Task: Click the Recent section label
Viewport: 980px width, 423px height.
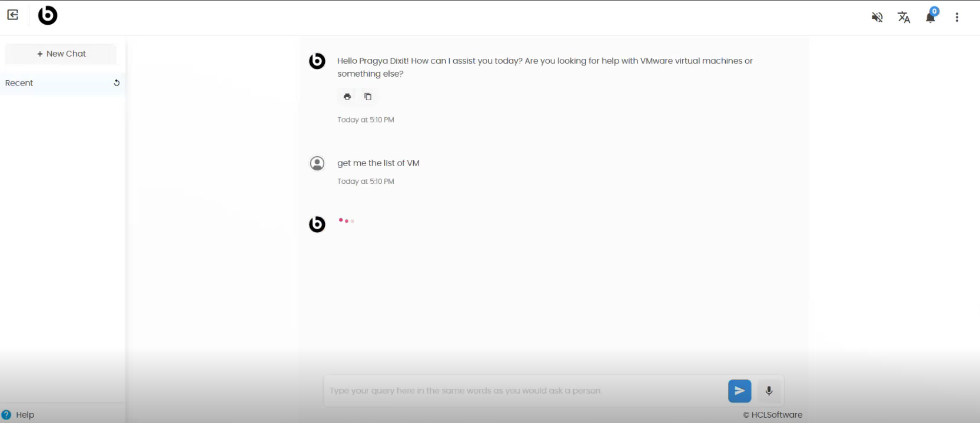Action: point(19,83)
